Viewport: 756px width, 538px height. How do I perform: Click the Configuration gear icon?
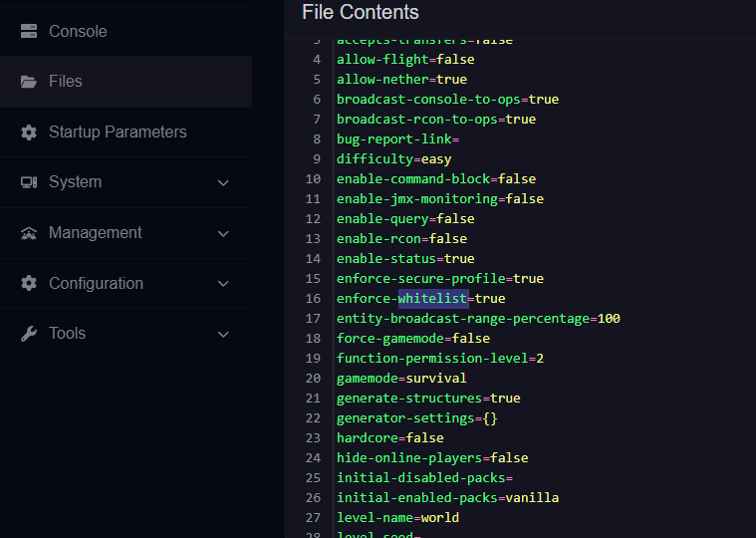point(29,284)
